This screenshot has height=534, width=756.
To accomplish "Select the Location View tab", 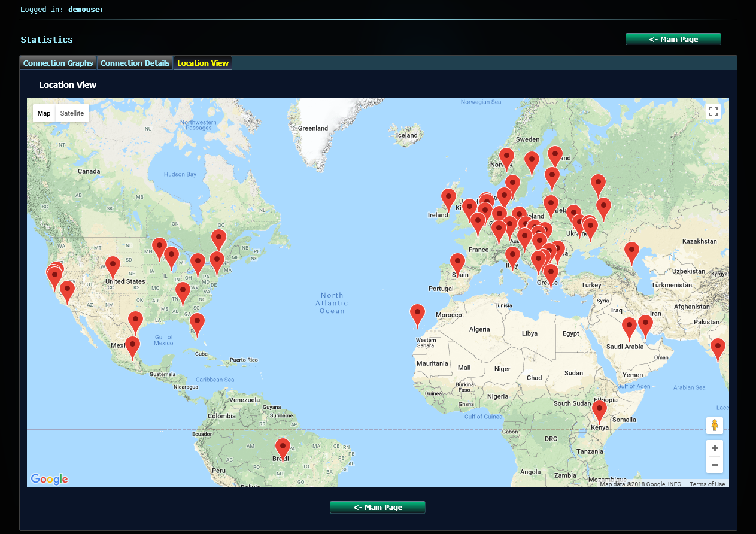I will tap(202, 63).
